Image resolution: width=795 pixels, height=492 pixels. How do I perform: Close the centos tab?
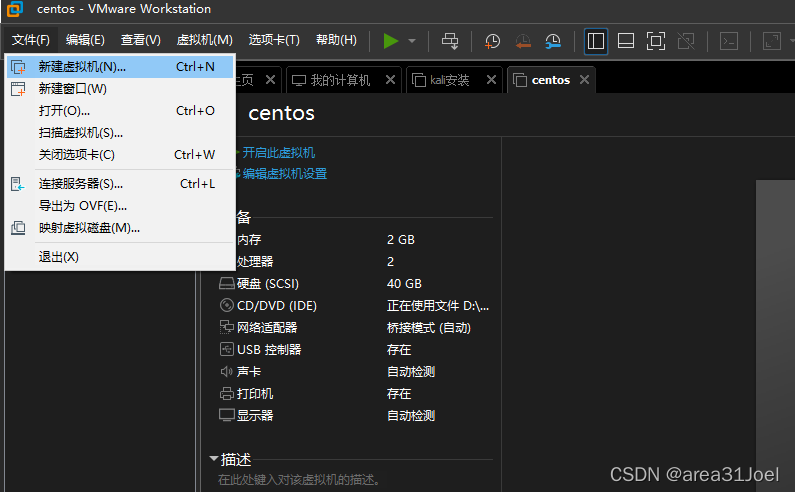coord(585,80)
